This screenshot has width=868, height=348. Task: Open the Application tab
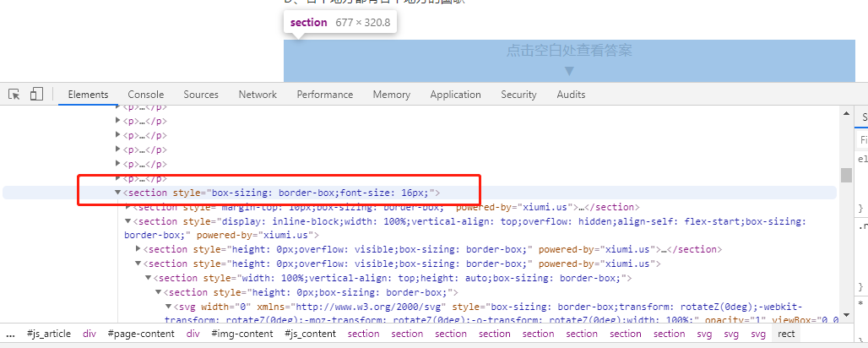[x=455, y=95]
